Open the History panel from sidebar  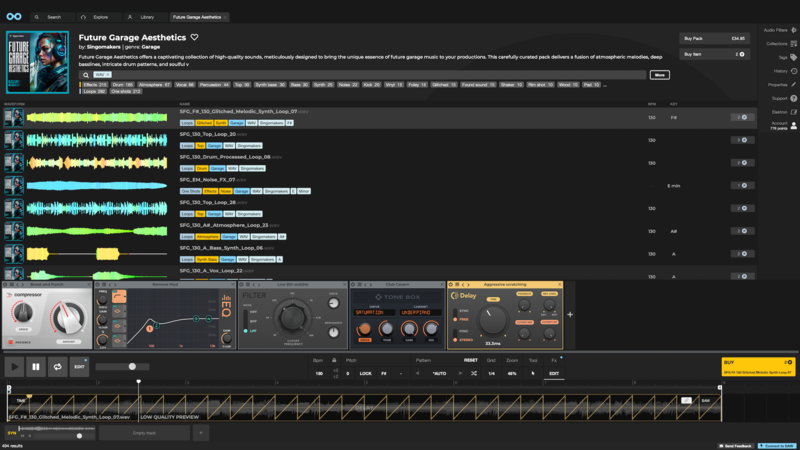(793, 71)
